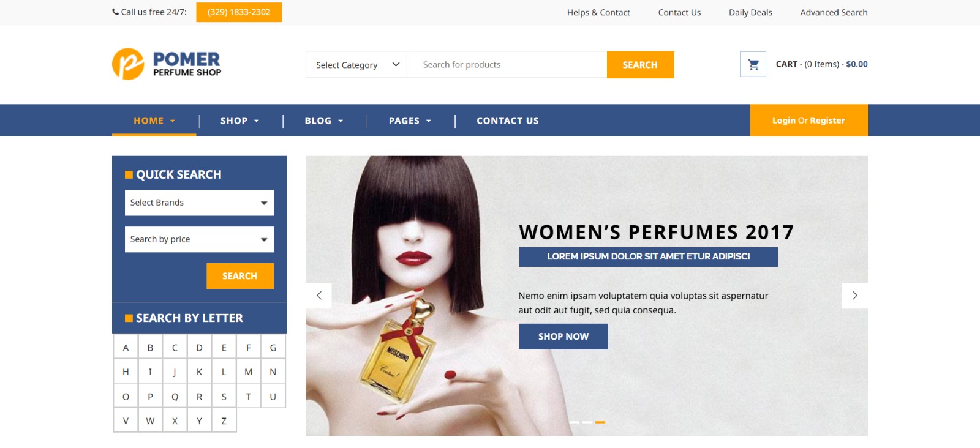
Task: Open the Pages navigation menu
Action: 410,121
